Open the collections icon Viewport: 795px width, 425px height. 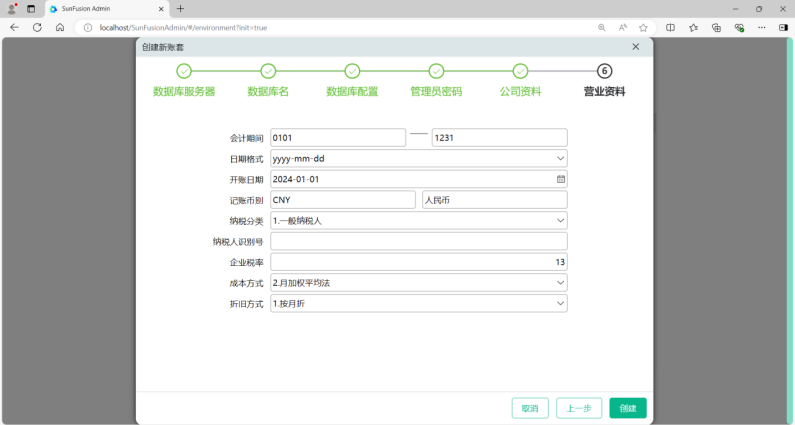click(716, 28)
